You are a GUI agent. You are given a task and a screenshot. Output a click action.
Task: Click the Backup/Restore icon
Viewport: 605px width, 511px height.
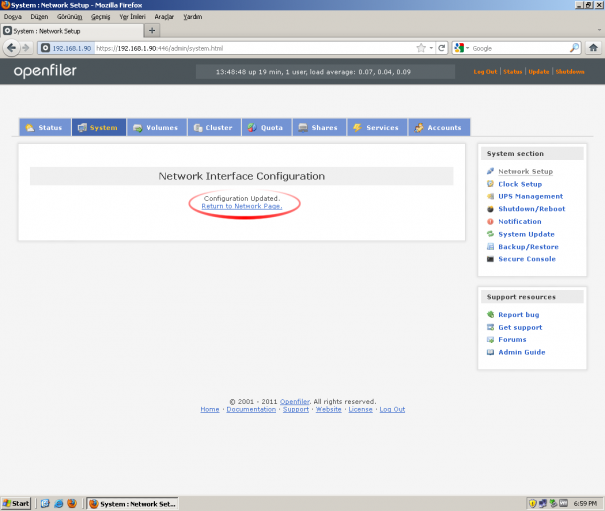(x=490, y=247)
